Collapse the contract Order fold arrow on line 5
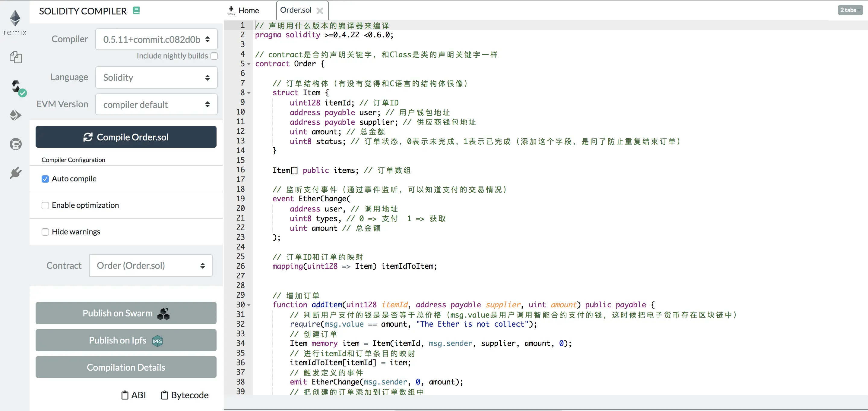 click(x=249, y=64)
